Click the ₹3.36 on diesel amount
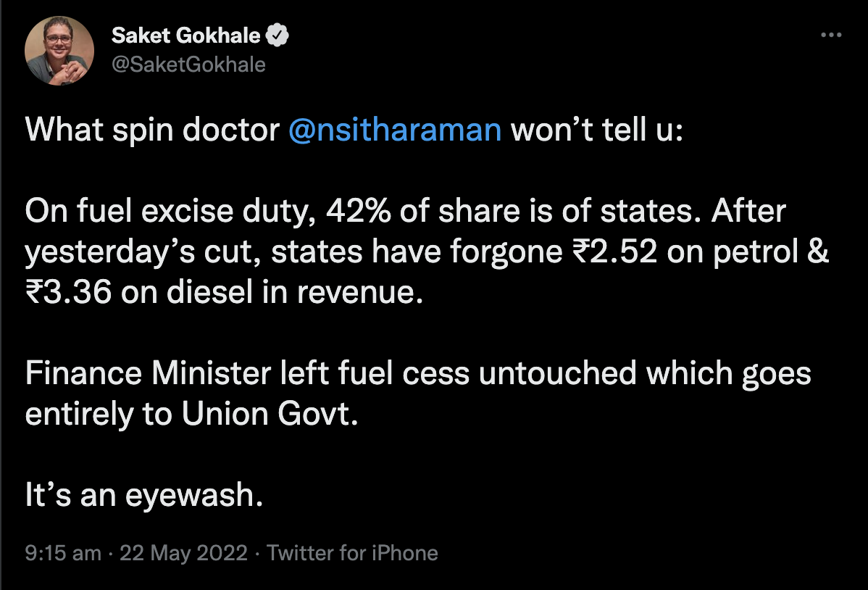This screenshot has width=868, height=590. click(139, 292)
